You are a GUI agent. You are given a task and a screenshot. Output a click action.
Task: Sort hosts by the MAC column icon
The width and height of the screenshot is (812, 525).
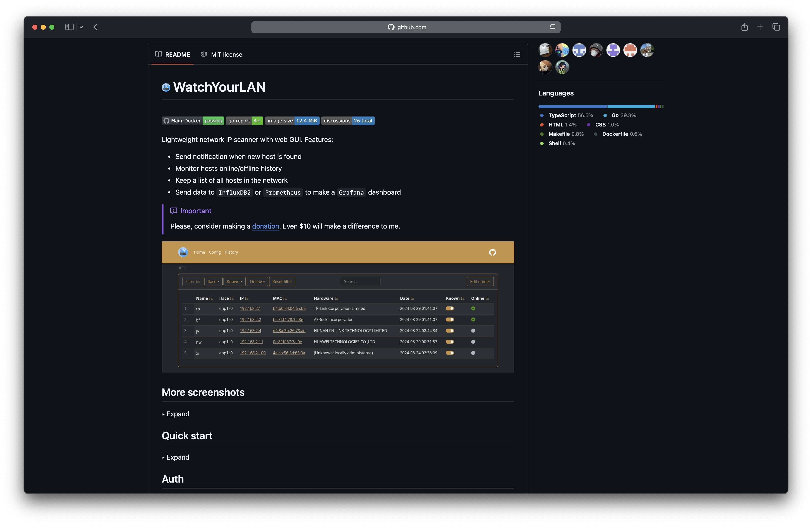pos(285,299)
